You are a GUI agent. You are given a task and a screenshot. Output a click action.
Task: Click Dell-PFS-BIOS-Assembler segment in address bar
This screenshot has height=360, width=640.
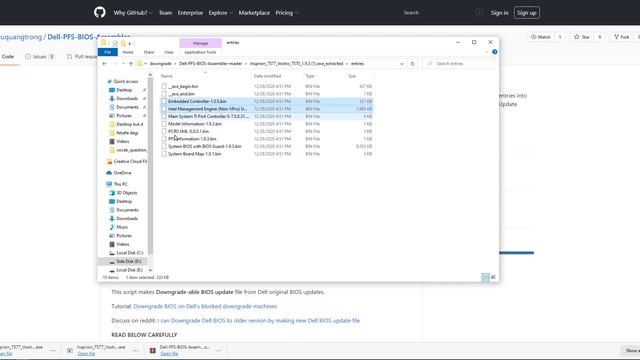click(210, 64)
